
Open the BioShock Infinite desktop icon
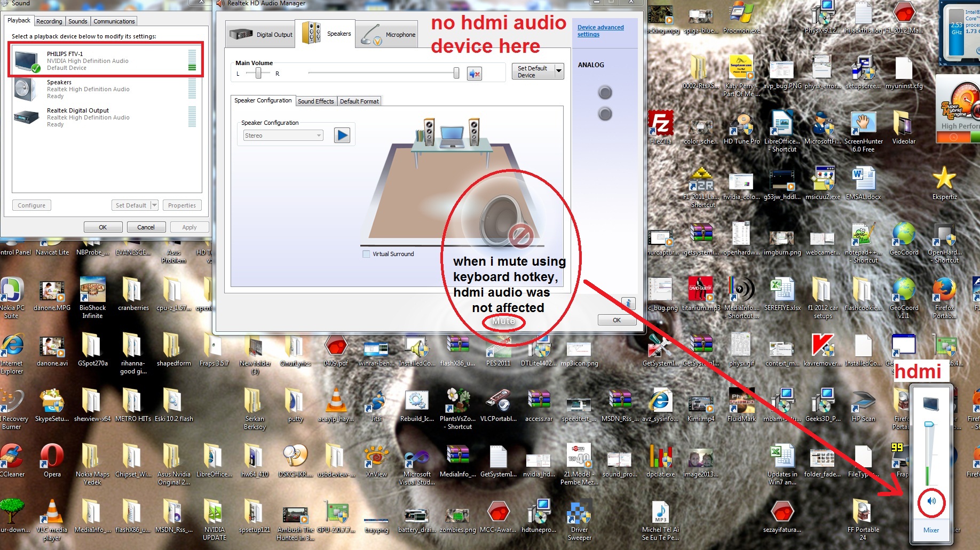(92, 298)
